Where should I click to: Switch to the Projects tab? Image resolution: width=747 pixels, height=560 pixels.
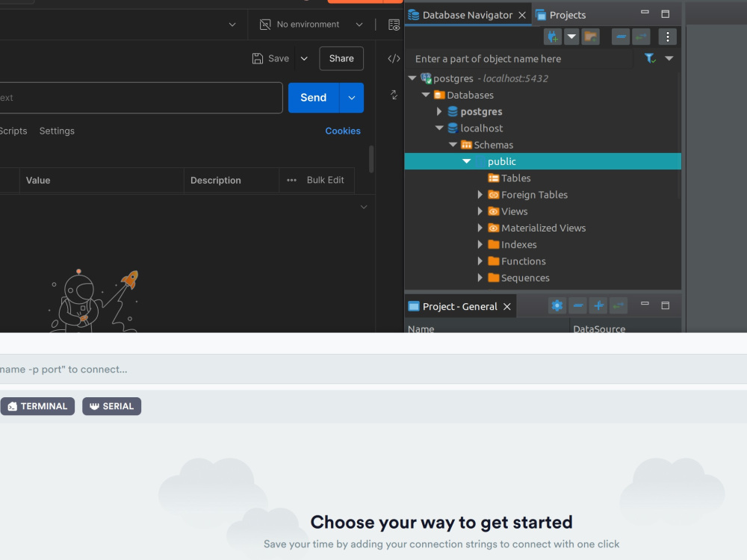[561, 15]
